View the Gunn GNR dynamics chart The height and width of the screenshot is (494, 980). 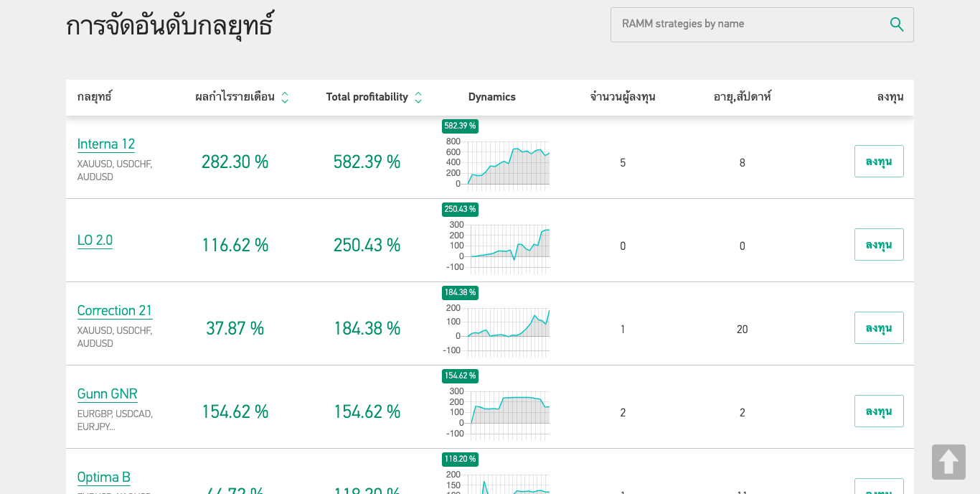[x=497, y=413]
